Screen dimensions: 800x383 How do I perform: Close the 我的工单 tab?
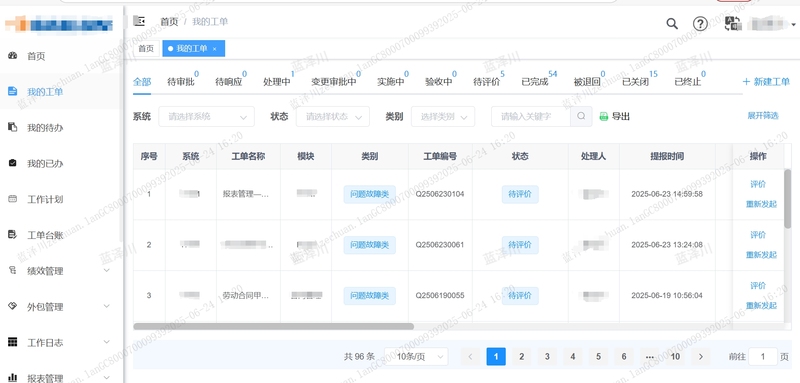pyautogui.click(x=215, y=49)
